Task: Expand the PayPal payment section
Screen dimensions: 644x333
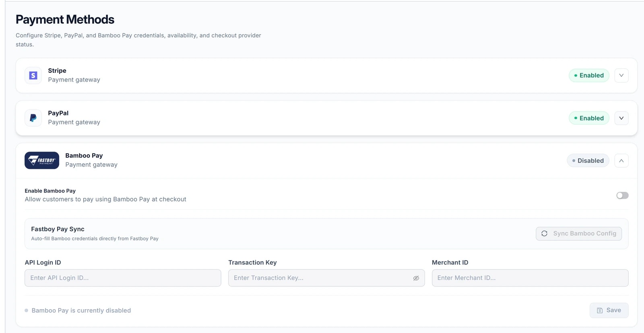Action: 621,118
